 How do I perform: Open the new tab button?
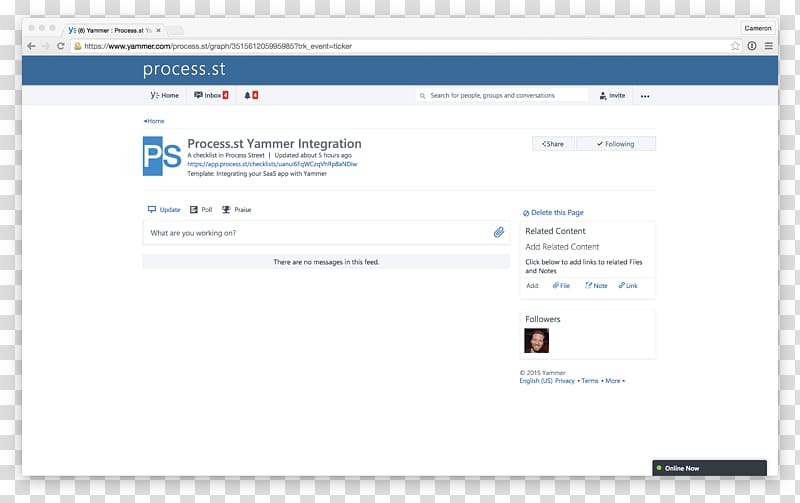click(x=176, y=31)
